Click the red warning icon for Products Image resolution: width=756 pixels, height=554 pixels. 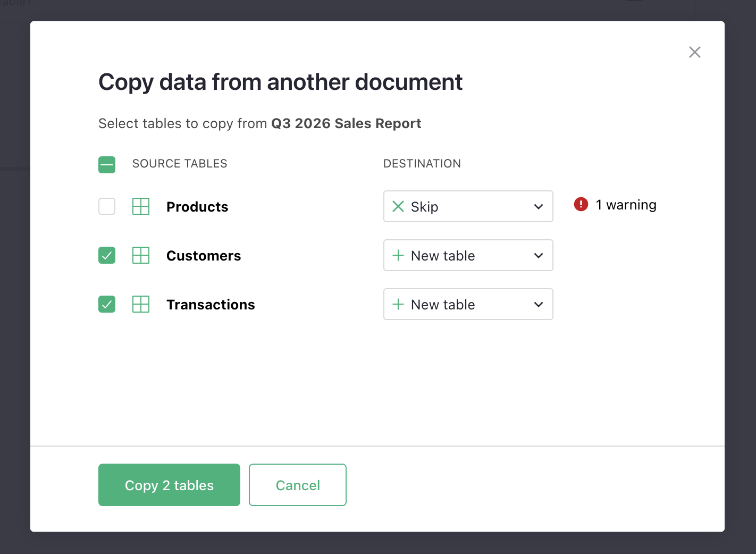coord(581,204)
